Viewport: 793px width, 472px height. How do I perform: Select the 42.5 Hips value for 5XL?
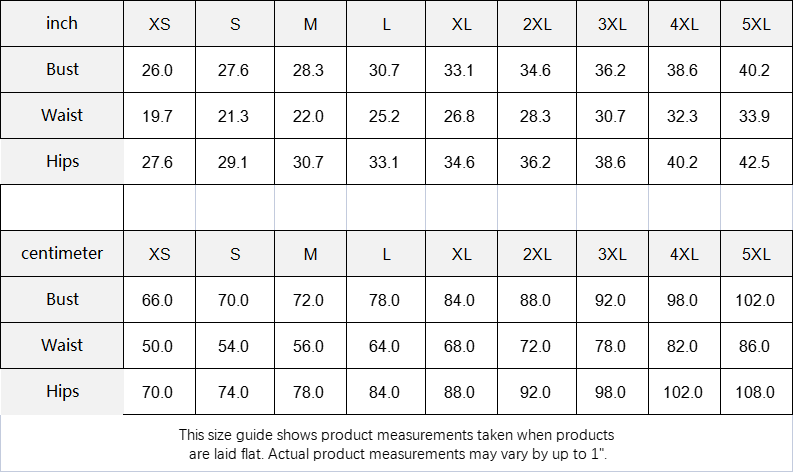click(x=756, y=163)
